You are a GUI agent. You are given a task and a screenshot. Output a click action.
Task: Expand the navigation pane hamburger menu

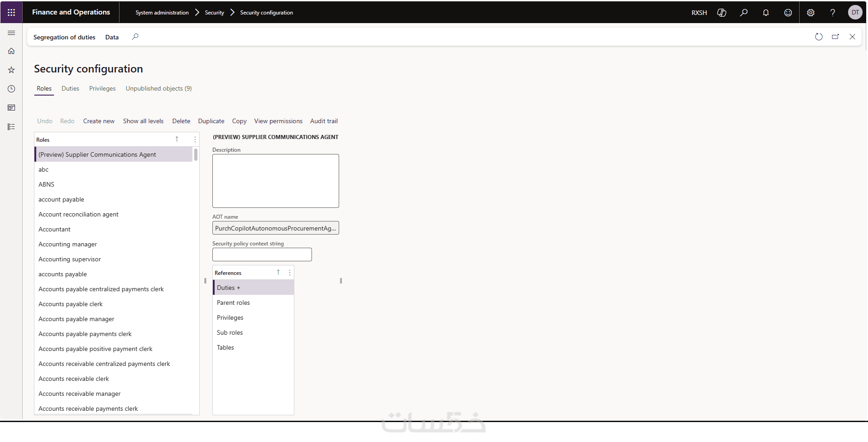pyautogui.click(x=11, y=33)
